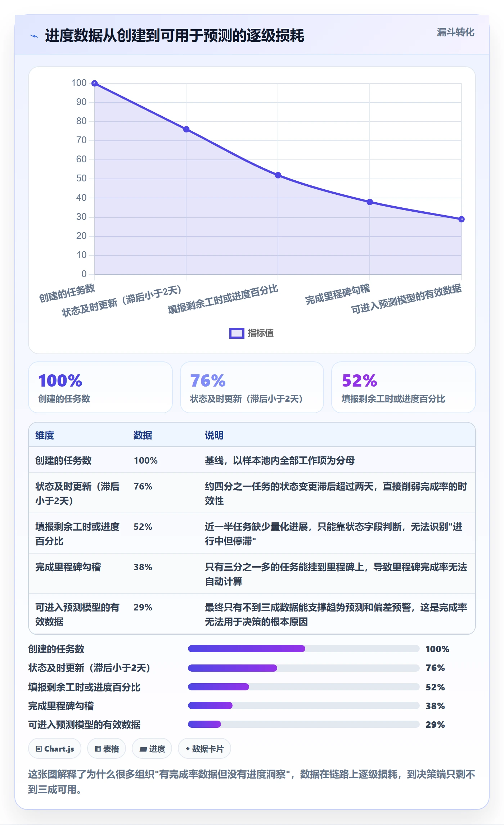The width and height of the screenshot is (504, 825).
Task: Click the 表格 tag chip
Action: click(107, 749)
